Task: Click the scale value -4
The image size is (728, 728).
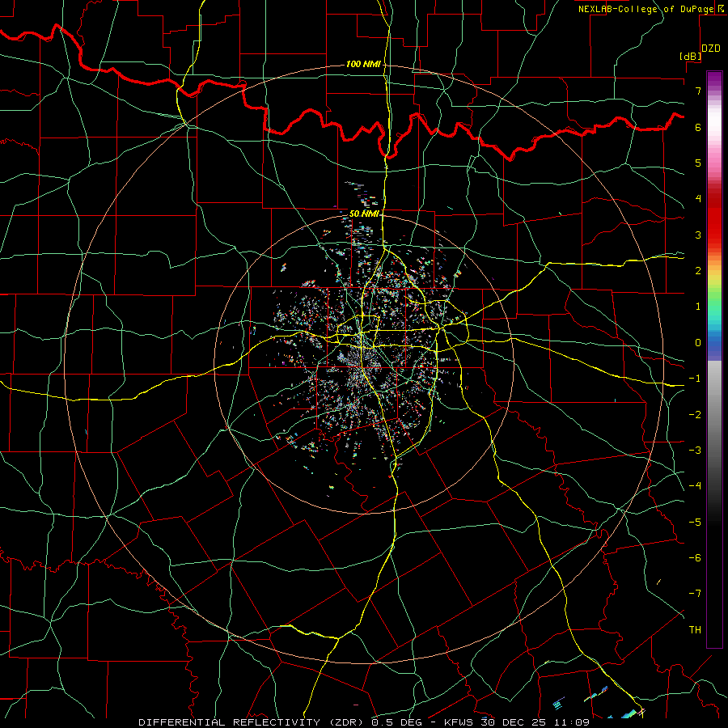Action: tap(695, 486)
